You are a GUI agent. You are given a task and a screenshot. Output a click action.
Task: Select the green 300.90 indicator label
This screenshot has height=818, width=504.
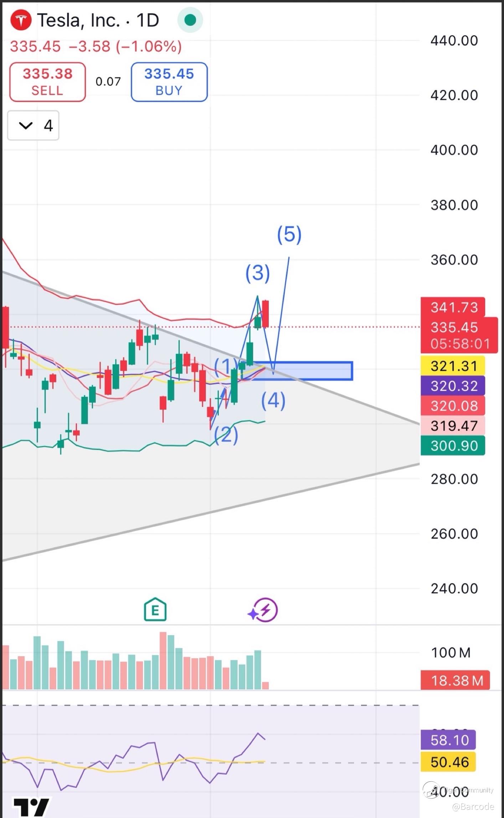pyautogui.click(x=453, y=446)
